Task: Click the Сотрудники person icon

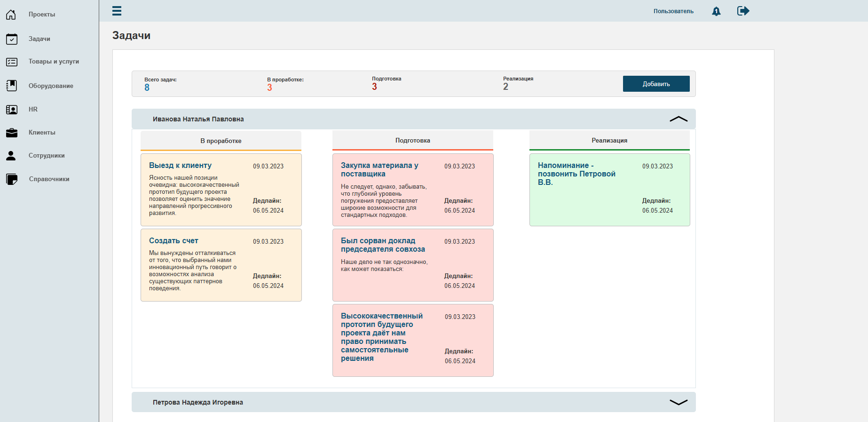Action: (x=11, y=156)
